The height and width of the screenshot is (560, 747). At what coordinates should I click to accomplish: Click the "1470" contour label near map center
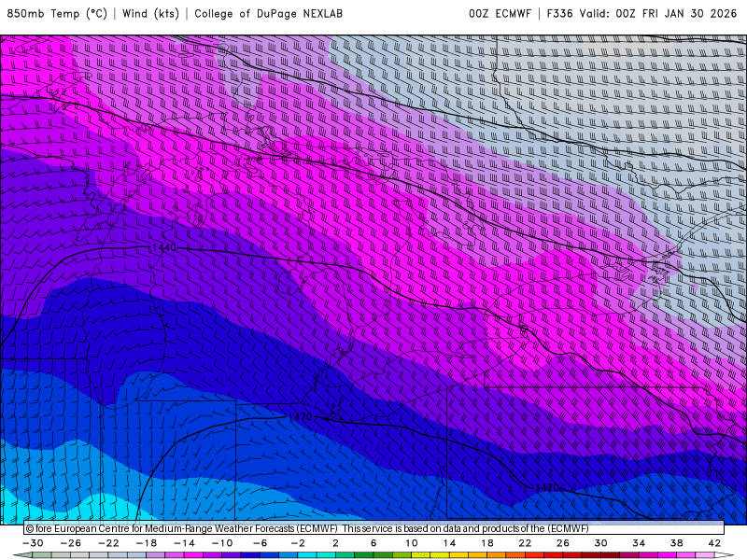[x=300, y=416]
